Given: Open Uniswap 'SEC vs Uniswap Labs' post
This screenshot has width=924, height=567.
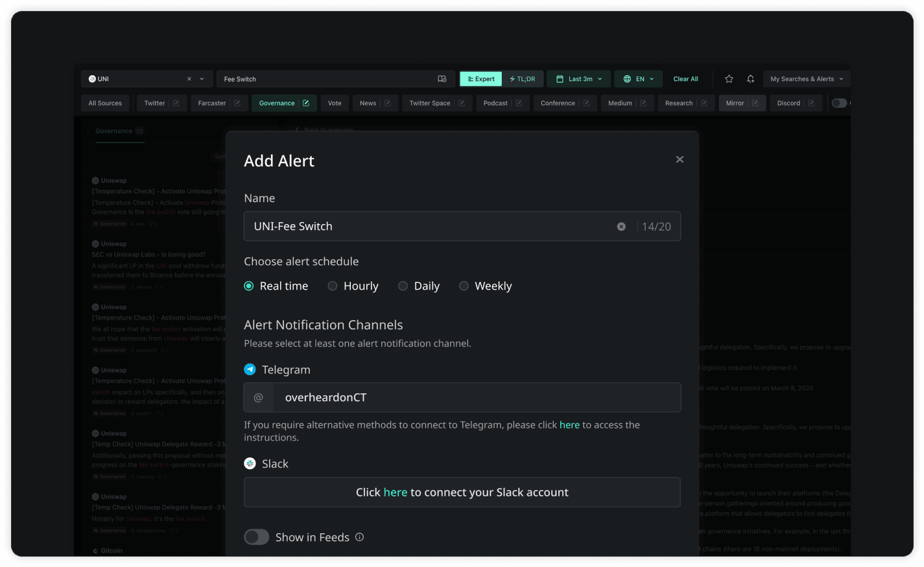Looking at the screenshot, I should [x=159, y=265].
